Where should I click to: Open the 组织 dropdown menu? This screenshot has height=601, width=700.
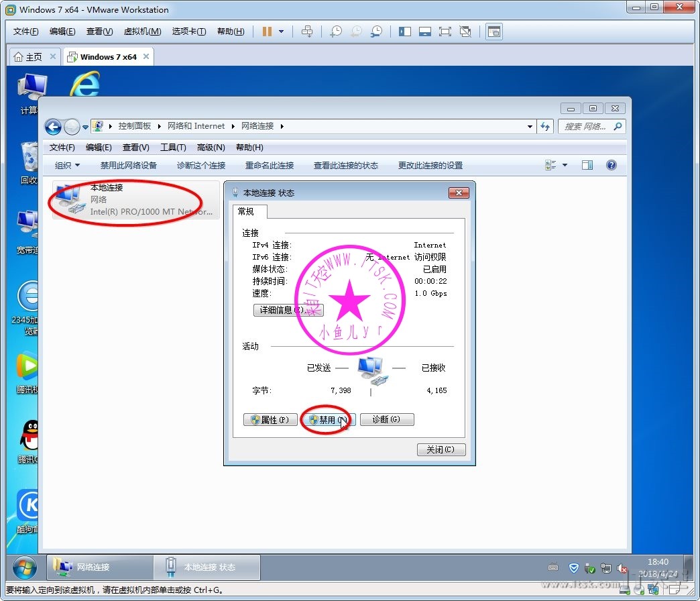pyautogui.click(x=67, y=165)
